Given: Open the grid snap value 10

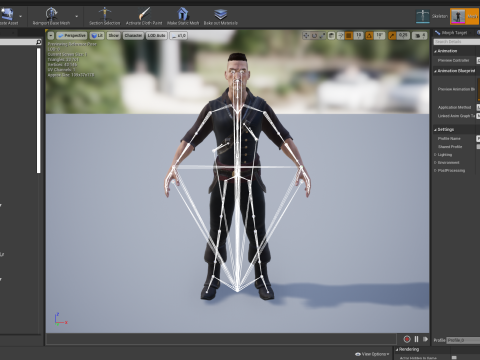Looking at the screenshot, I should pos(358,35).
